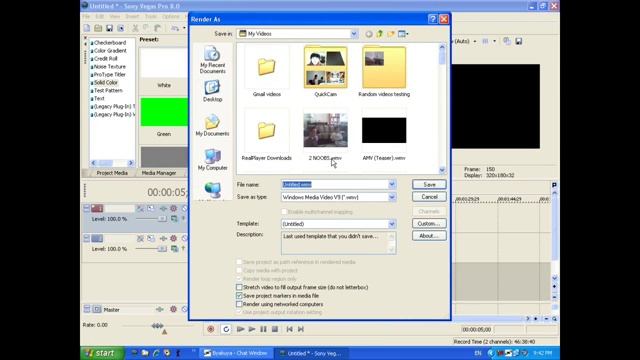Image resolution: width=640 pixels, height=360 pixels.
Task: Open My Documents shortcut in dialog
Action: point(212,125)
